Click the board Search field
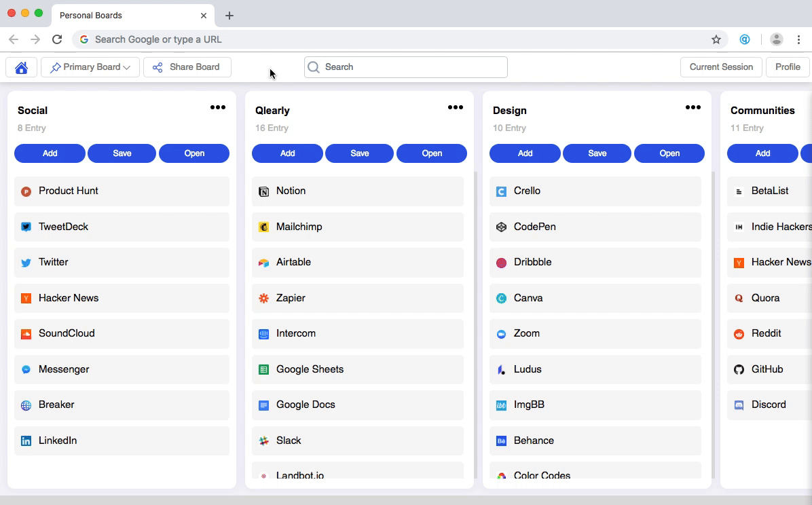 tap(405, 67)
